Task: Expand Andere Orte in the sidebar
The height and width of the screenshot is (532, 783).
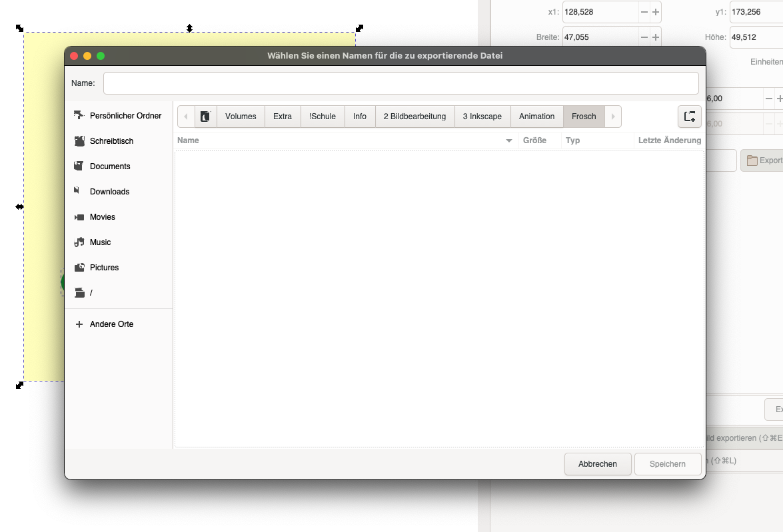Action: coord(111,324)
